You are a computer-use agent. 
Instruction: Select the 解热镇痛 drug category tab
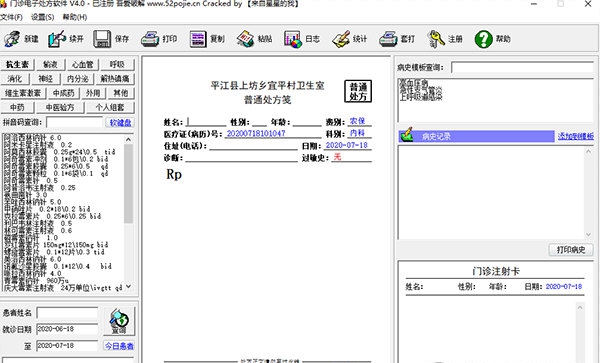point(115,79)
